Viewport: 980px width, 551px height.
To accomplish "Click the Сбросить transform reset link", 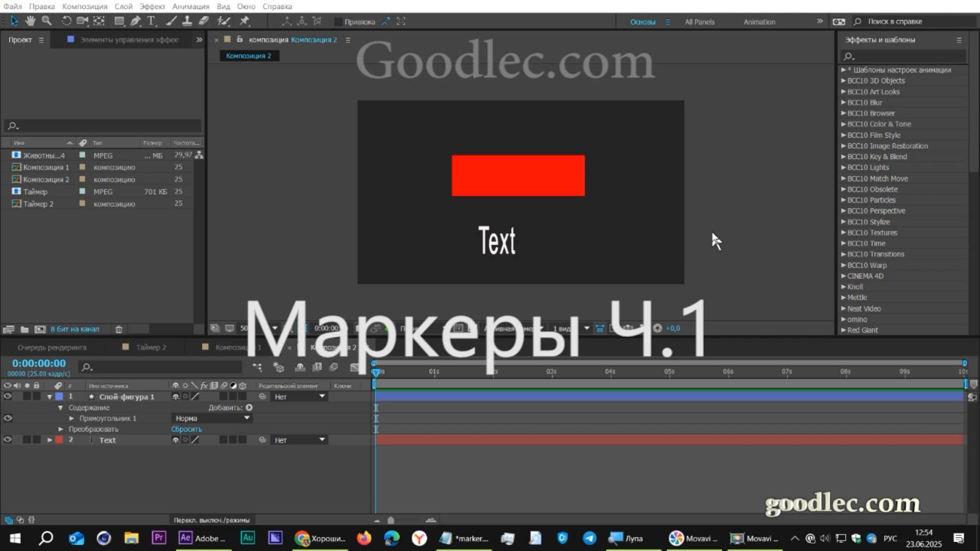I will pos(186,429).
